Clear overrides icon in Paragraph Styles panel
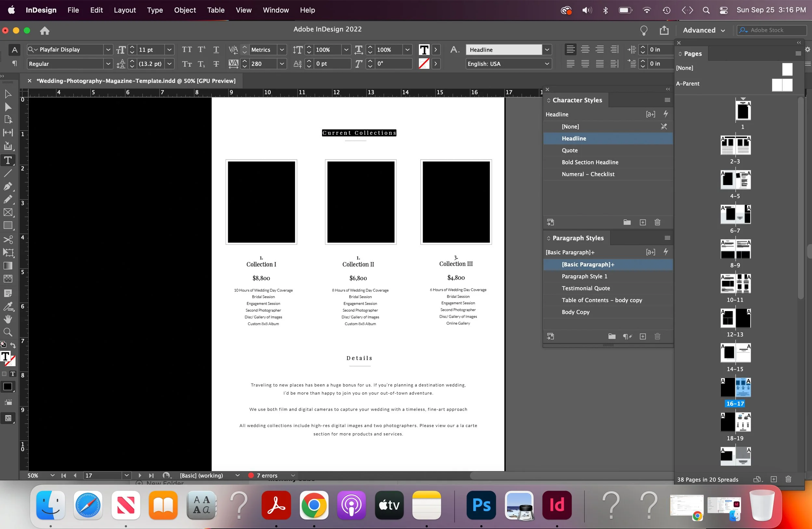812x529 pixels. 627,337
